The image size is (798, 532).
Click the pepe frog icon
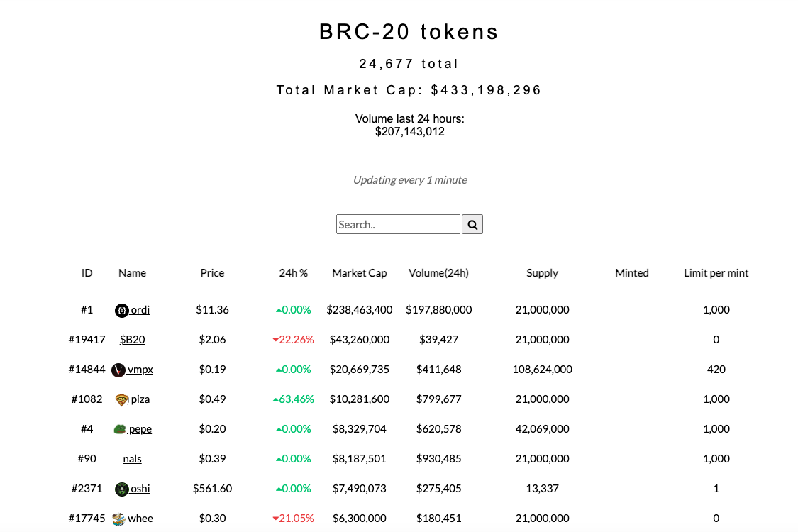pyautogui.click(x=120, y=429)
